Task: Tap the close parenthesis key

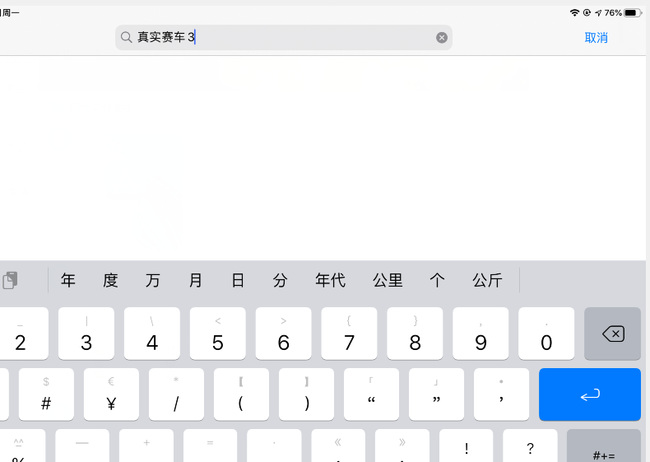Action: [x=306, y=394]
